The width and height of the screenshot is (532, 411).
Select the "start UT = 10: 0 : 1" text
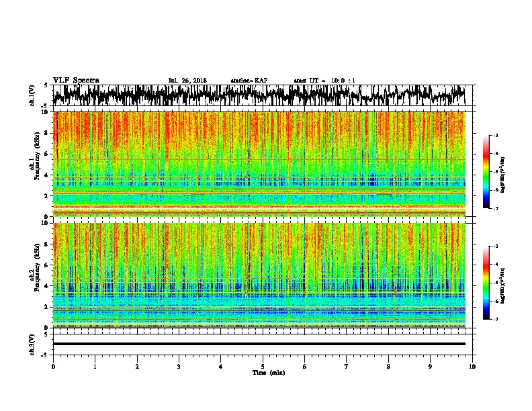(324, 81)
